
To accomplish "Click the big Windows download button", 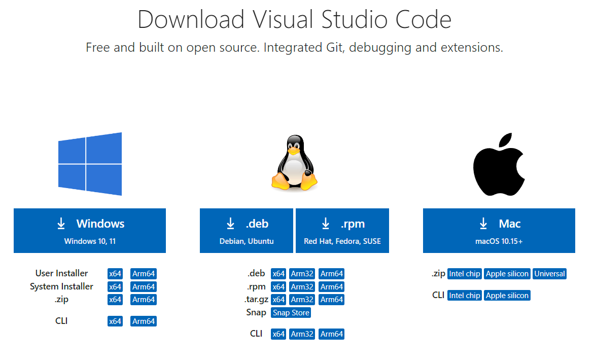I will pos(90,231).
